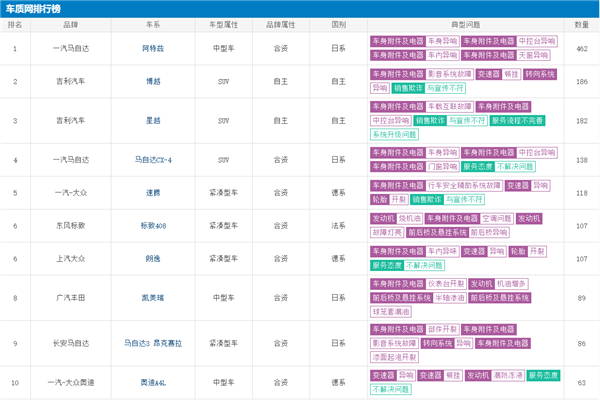Select the 空调问题 issue tag
The height and width of the screenshot is (400, 600).
click(497, 219)
